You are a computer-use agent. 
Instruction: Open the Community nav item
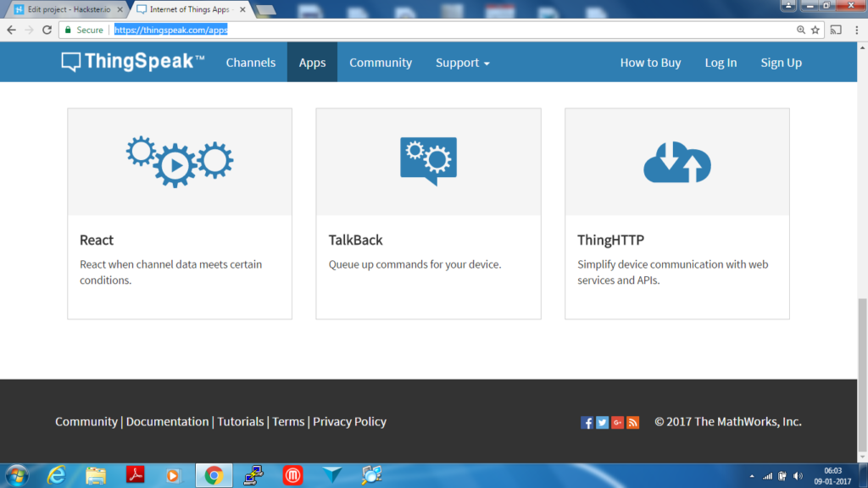point(381,63)
